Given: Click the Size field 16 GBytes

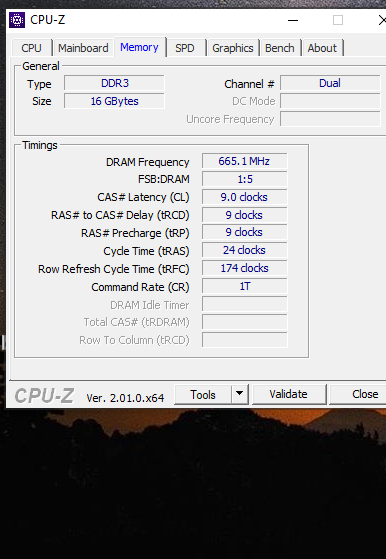Looking at the screenshot, I should pyautogui.click(x=114, y=101).
